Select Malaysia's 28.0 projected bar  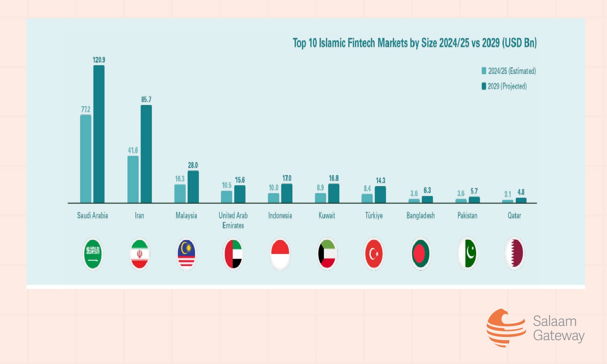193,187
